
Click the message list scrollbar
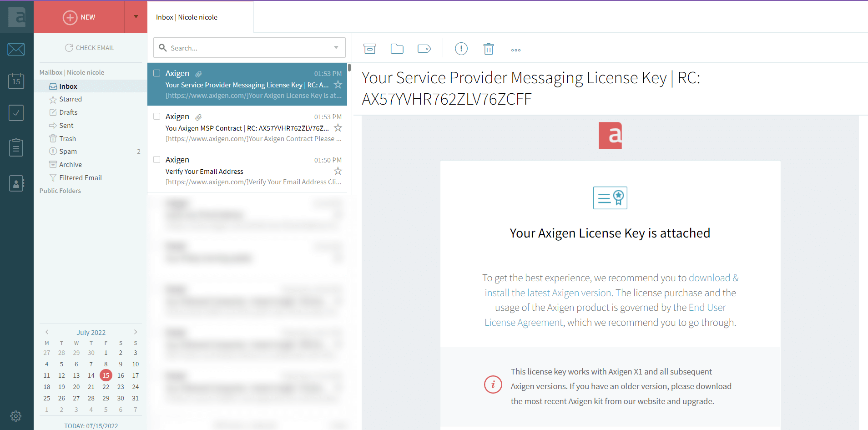tap(349, 68)
